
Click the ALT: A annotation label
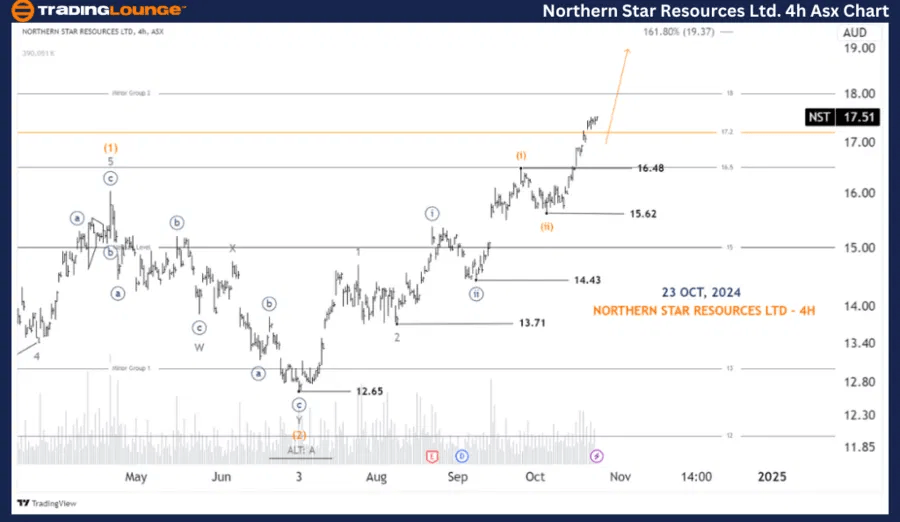click(300, 450)
